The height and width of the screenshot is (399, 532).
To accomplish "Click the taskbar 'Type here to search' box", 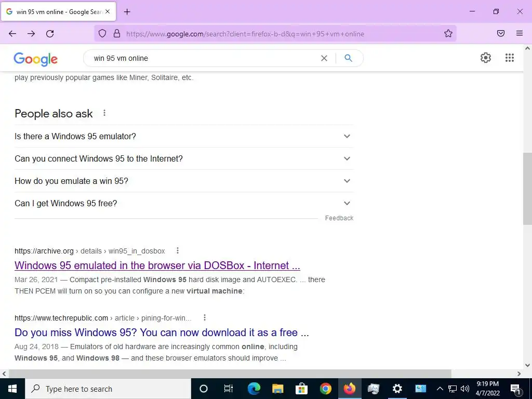I will point(108,389).
